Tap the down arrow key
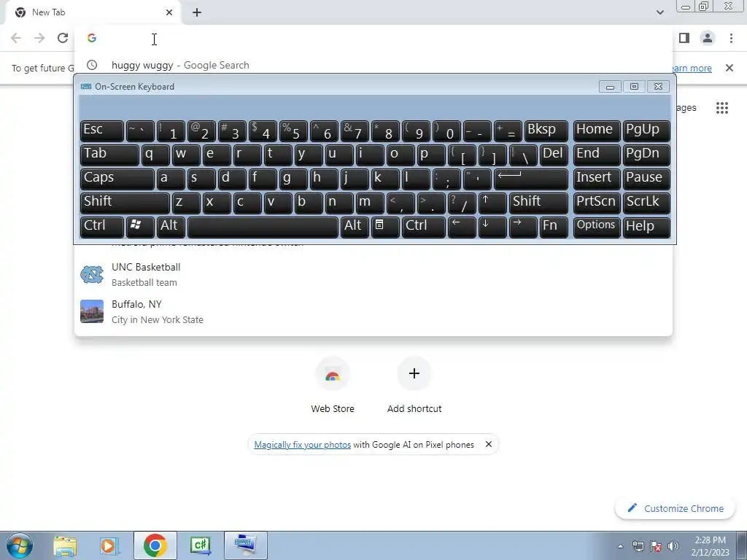The height and width of the screenshot is (560, 747). coord(492,227)
